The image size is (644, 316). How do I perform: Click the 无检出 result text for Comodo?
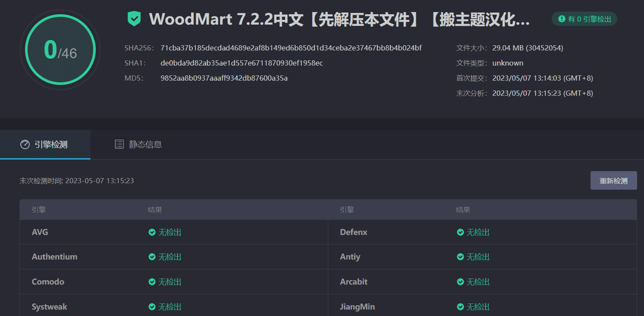(170, 282)
